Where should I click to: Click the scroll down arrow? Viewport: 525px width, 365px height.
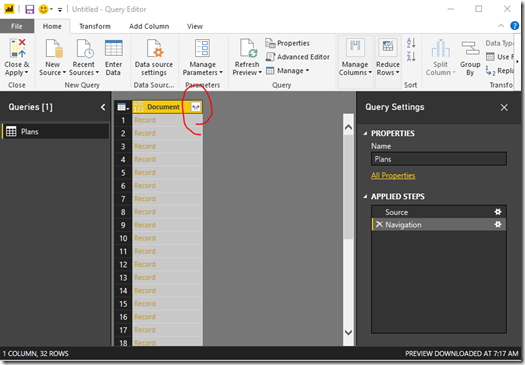pyautogui.click(x=348, y=333)
